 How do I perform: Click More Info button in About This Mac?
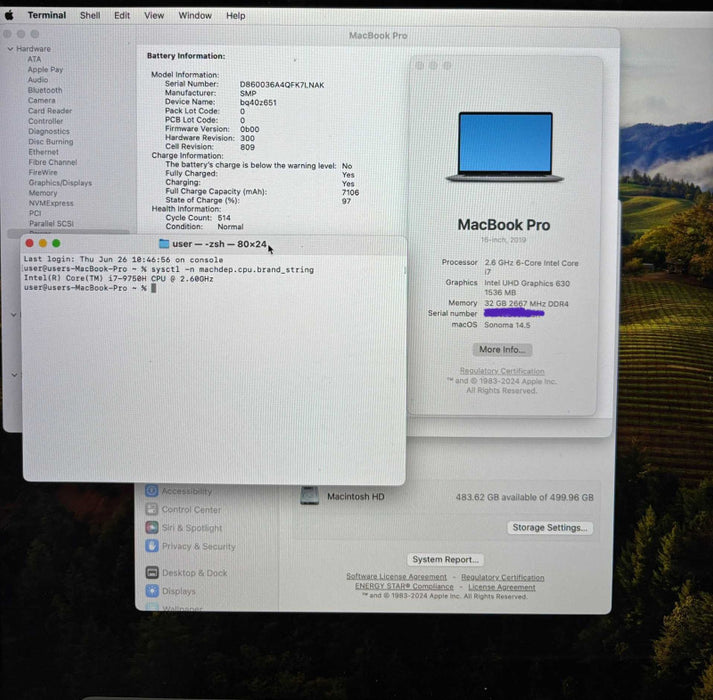[x=502, y=349]
